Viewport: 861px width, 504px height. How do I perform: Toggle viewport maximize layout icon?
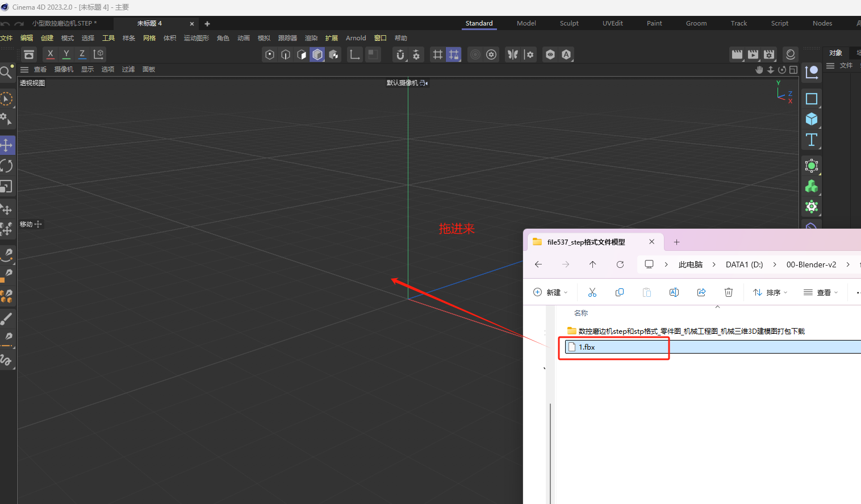point(793,70)
